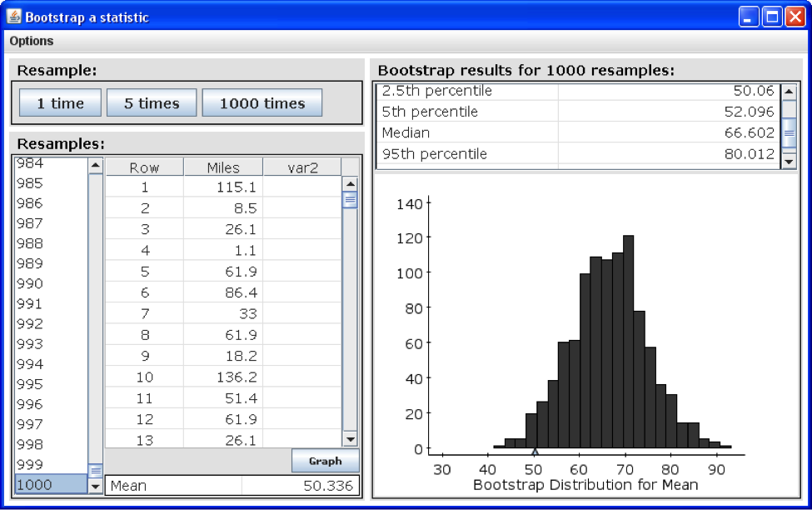Click the 1 time button
The width and height of the screenshot is (812, 510).
pos(59,102)
